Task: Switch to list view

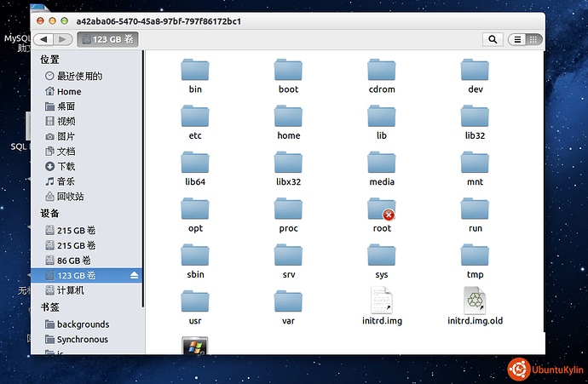Action: 517,39
